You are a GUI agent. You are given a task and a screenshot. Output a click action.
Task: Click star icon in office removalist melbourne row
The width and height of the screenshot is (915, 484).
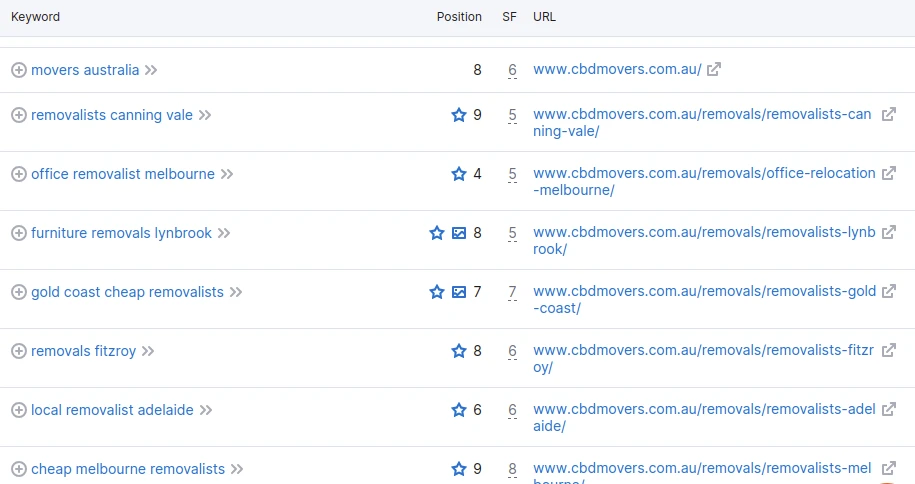point(459,173)
